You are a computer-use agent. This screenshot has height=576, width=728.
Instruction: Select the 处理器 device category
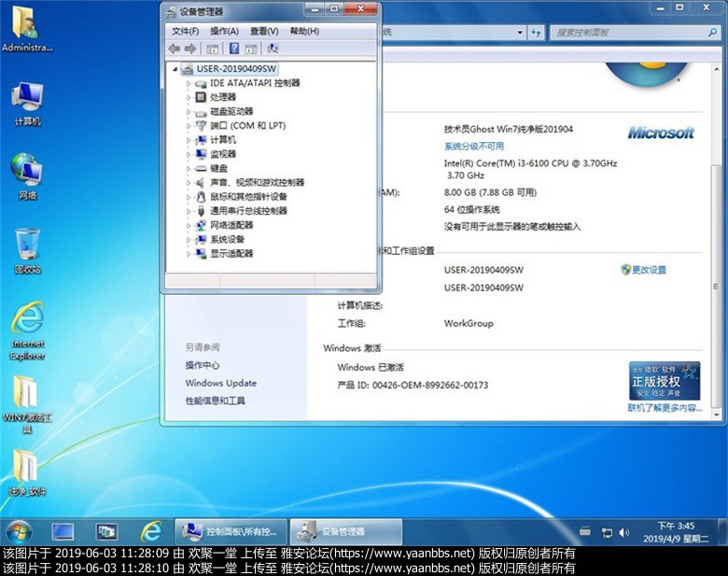pos(223,97)
